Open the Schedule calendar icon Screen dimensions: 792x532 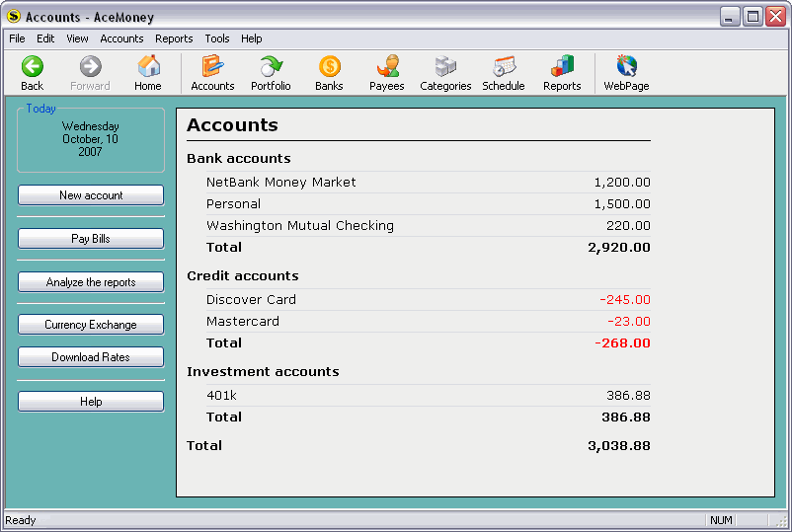pyautogui.click(x=504, y=67)
